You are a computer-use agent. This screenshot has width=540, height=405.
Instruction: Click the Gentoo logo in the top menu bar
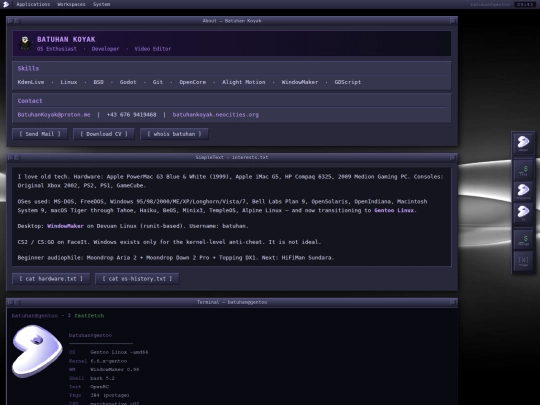coord(6,4)
